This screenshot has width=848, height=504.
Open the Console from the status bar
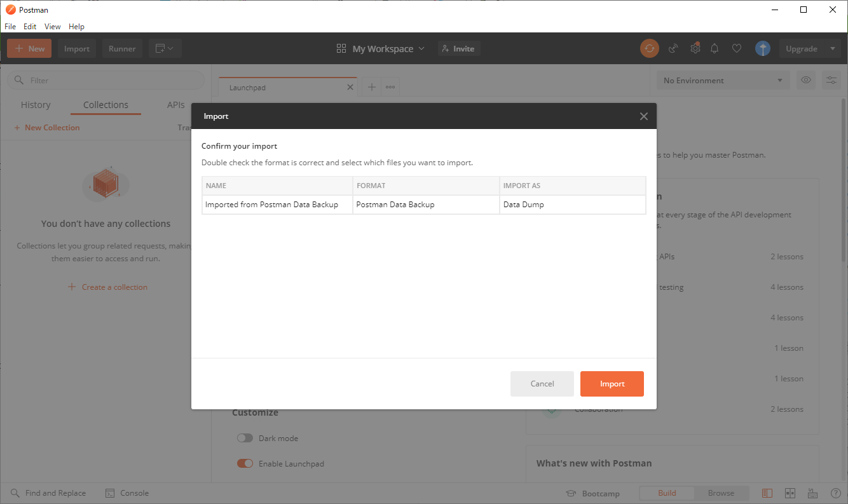pos(127,493)
